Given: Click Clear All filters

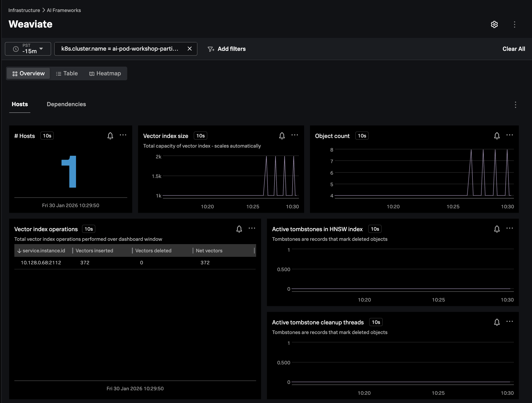Looking at the screenshot, I should (513, 49).
